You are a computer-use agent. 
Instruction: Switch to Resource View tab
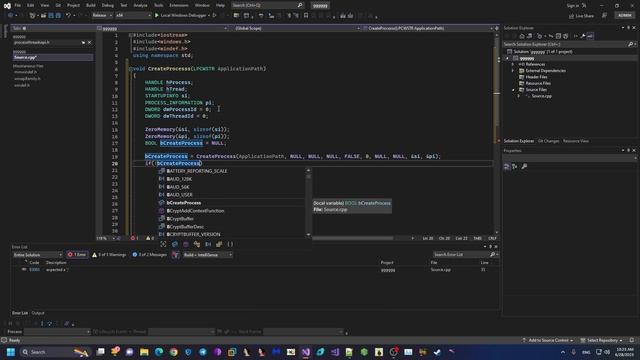click(x=576, y=141)
